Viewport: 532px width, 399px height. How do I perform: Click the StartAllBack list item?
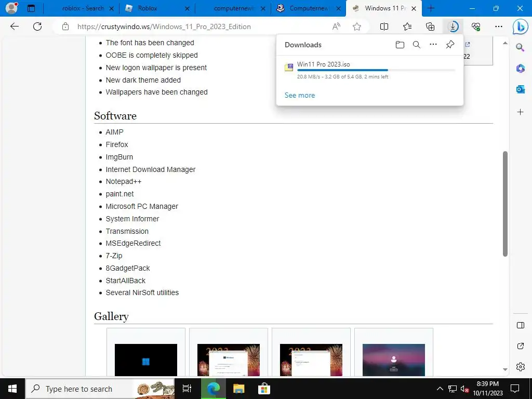click(126, 281)
